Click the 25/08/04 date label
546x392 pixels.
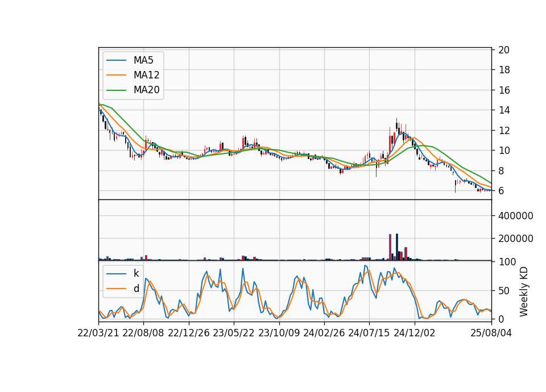click(x=491, y=333)
